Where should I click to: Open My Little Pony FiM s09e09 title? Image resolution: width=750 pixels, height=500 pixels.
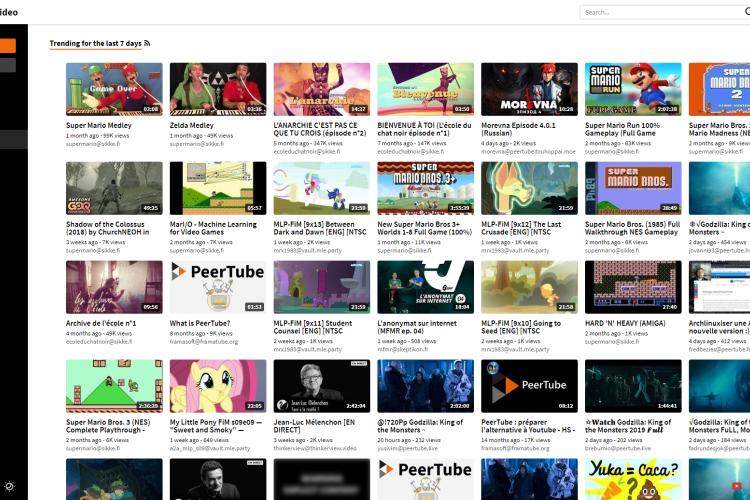pyautogui.click(x=216, y=426)
